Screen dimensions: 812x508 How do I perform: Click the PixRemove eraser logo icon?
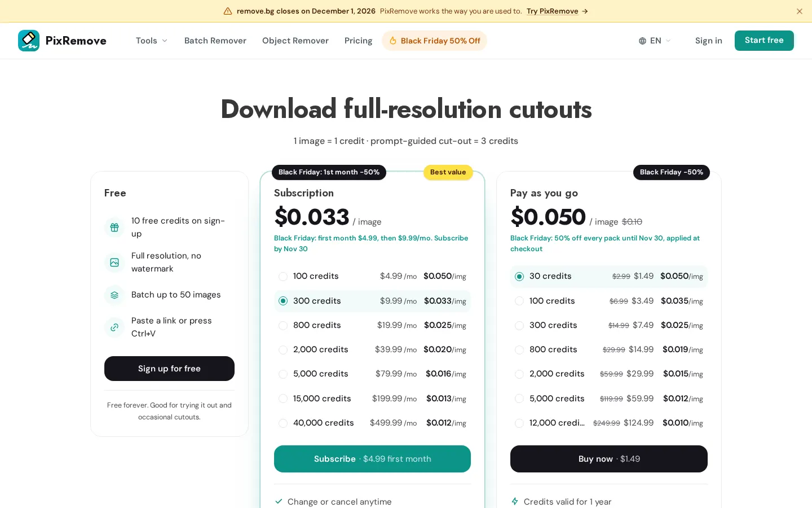coord(29,41)
